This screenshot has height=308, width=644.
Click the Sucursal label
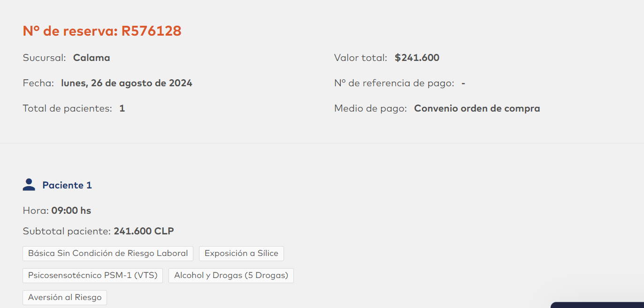44,58
